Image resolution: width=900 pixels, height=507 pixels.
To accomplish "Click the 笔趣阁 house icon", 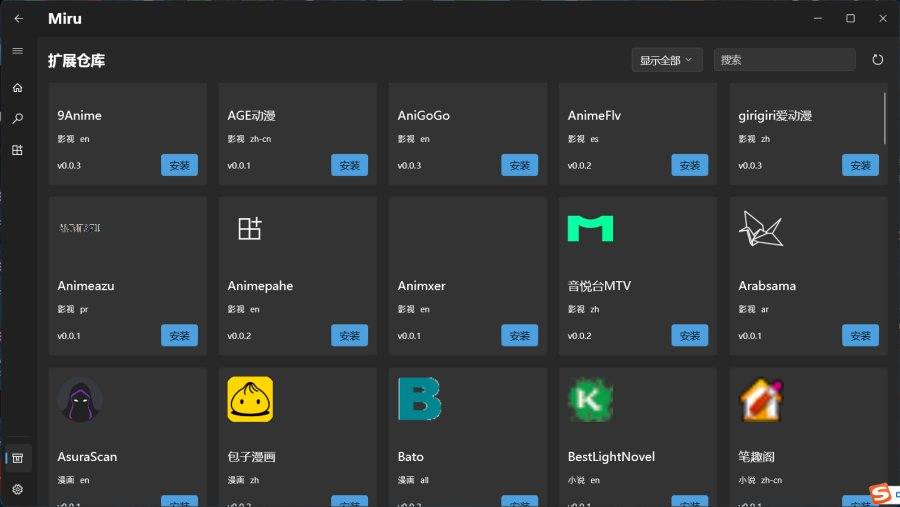I will pyautogui.click(x=761, y=400).
